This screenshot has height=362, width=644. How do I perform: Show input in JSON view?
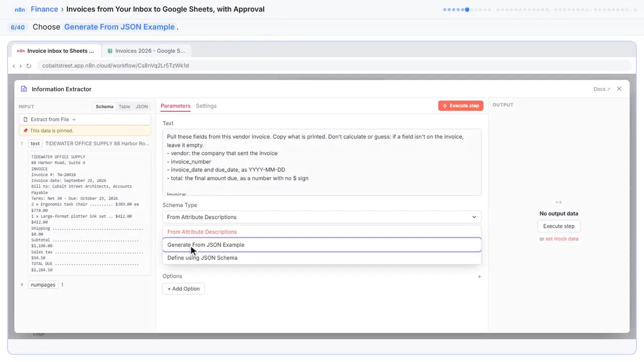(142, 107)
